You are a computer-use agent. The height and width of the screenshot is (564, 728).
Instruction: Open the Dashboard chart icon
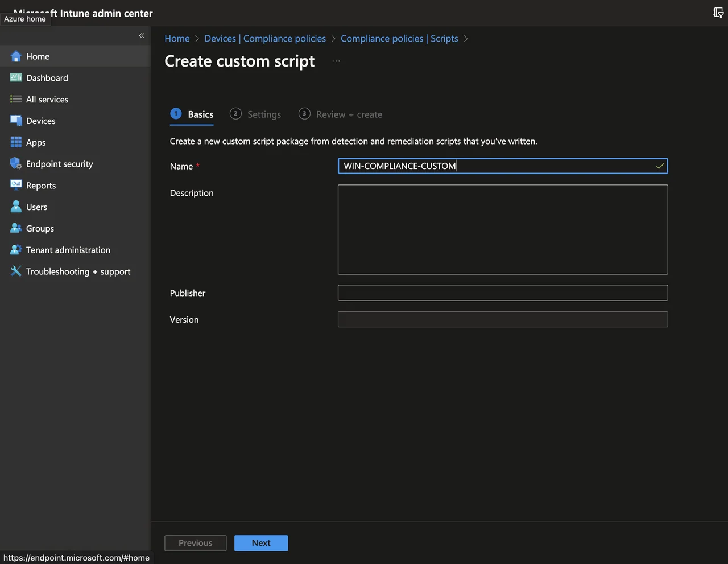coord(16,77)
